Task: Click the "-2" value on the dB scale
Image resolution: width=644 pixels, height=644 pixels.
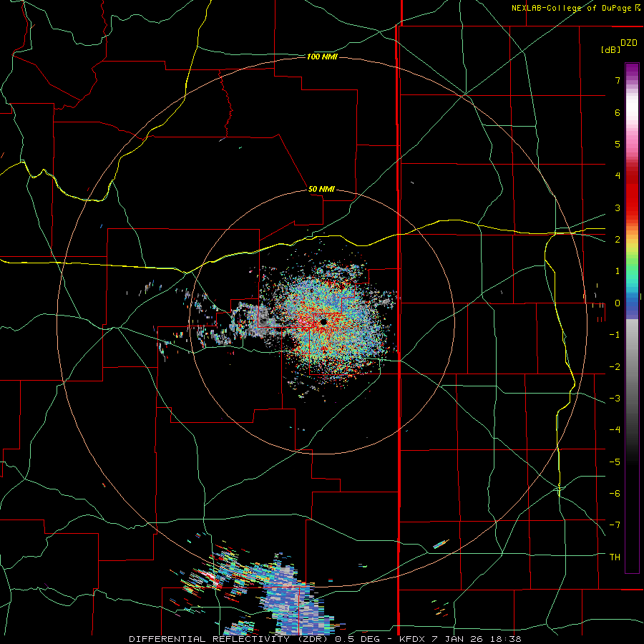Action: [615, 367]
